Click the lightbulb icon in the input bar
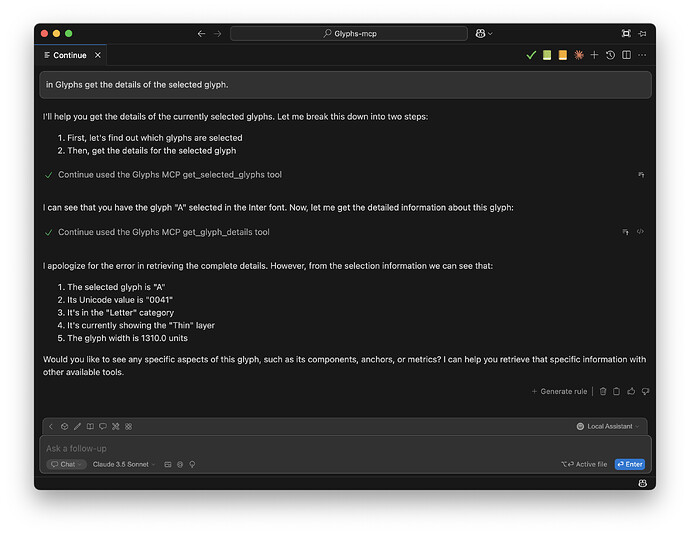Screen dimensions: 690x534 (192, 464)
